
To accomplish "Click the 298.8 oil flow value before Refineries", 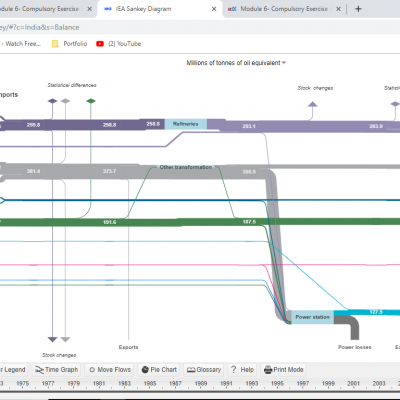I will (x=153, y=124).
